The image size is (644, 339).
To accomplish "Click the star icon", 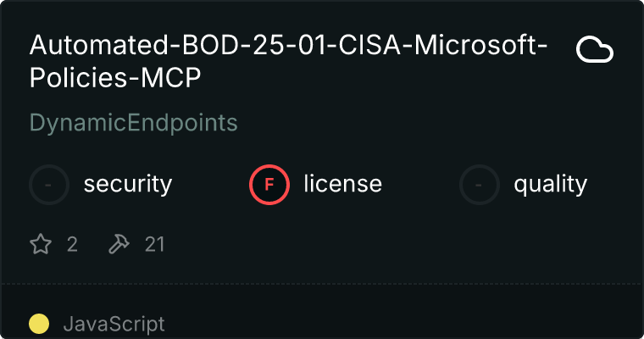I will tap(41, 245).
